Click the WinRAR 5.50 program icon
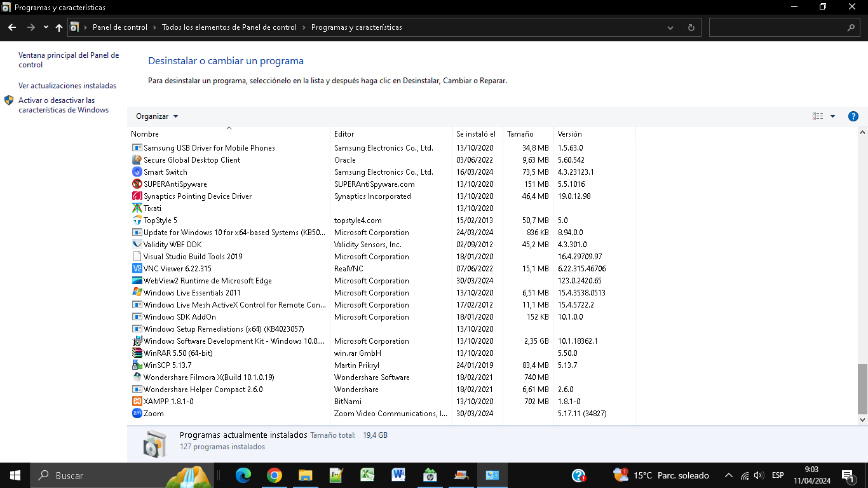868x488 pixels. (137, 353)
